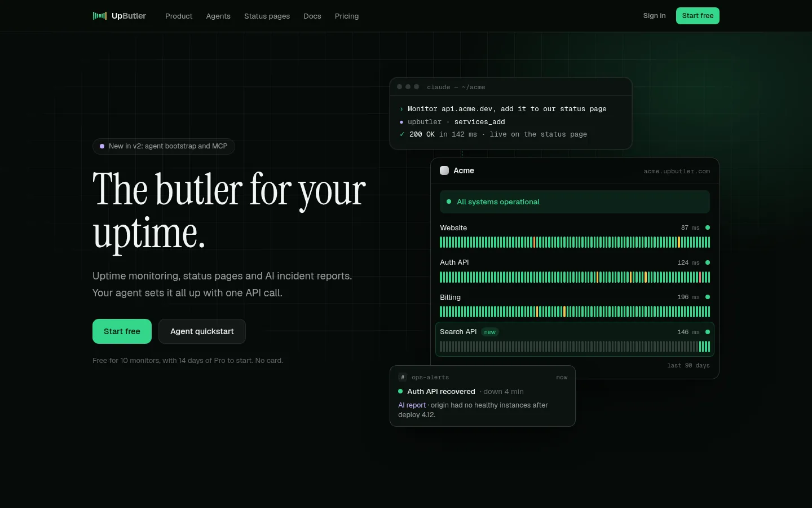
Task: Click the checkmark icon before 200 OK
Action: pyautogui.click(x=402, y=134)
